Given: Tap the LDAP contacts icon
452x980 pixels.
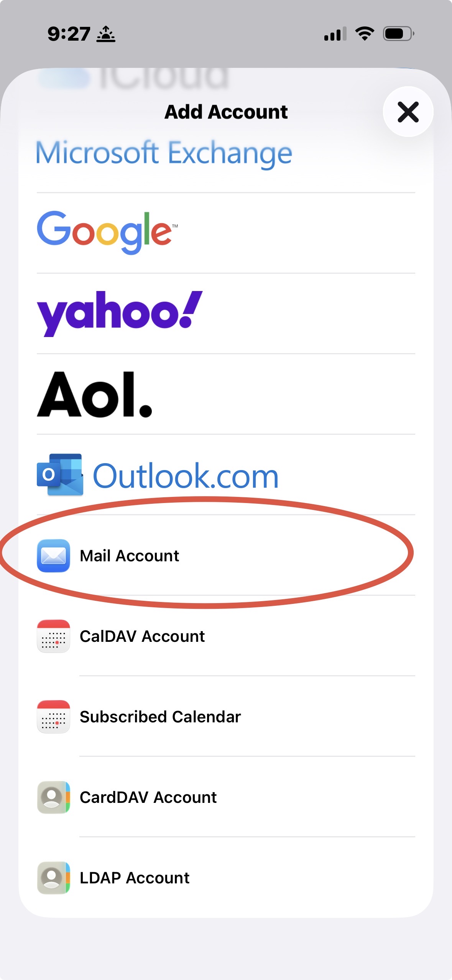Looking at the screenshot, I should click(53, 878).
